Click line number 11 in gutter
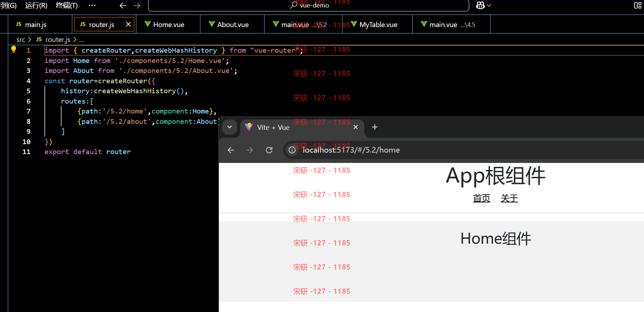This screenshot has width=644, height=312. click(27, 152)
